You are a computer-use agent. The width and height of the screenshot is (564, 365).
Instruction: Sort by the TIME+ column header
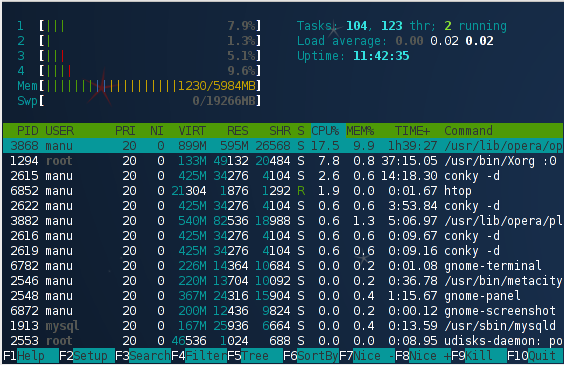point(412,131)
